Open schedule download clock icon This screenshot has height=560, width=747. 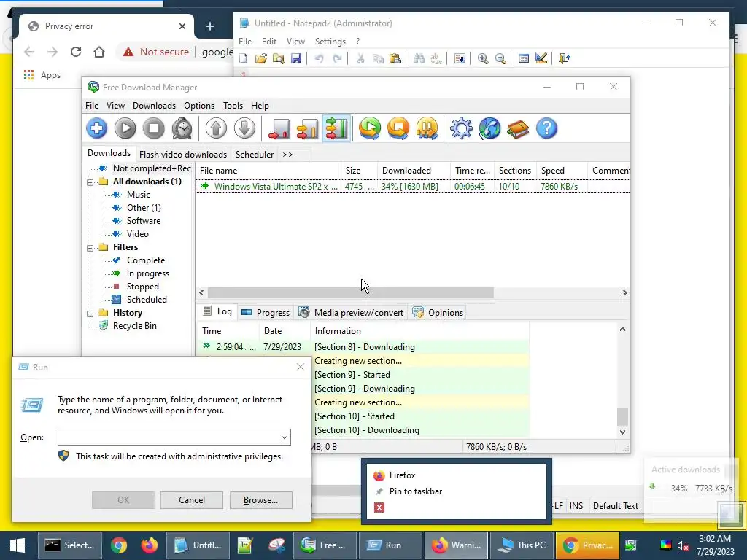(x=182, y=128)
